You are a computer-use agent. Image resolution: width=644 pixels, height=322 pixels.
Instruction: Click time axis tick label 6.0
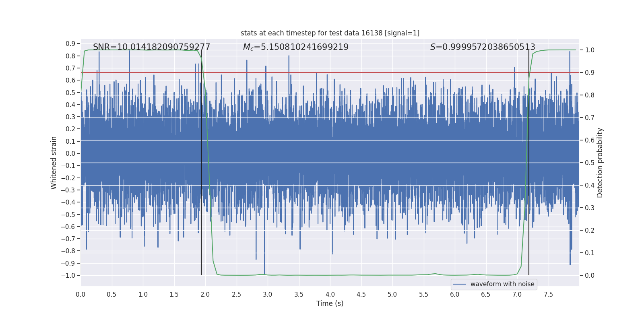click(455, 294)
